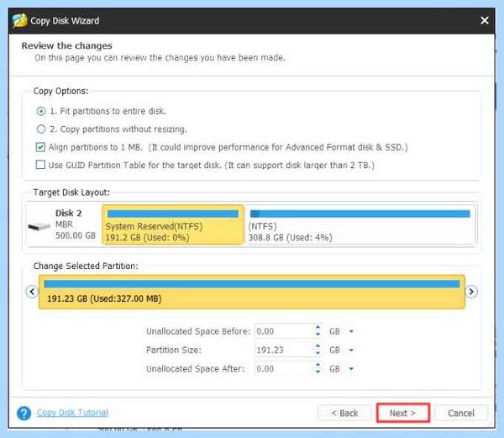Screen dimensions: 504x438
Task: Select the 308.8 GB (NTFS) partition block
Action: (360, 224)
